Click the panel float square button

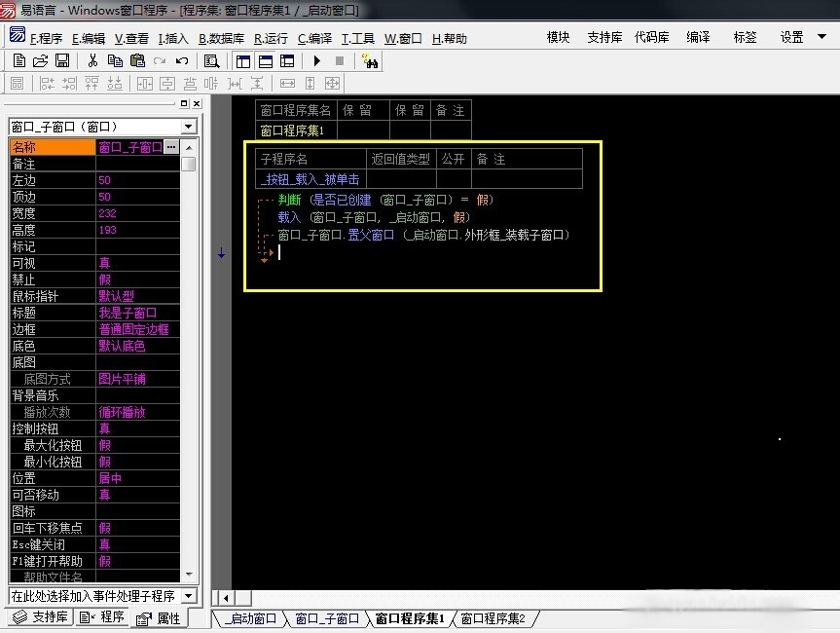(x=184, y=103)
